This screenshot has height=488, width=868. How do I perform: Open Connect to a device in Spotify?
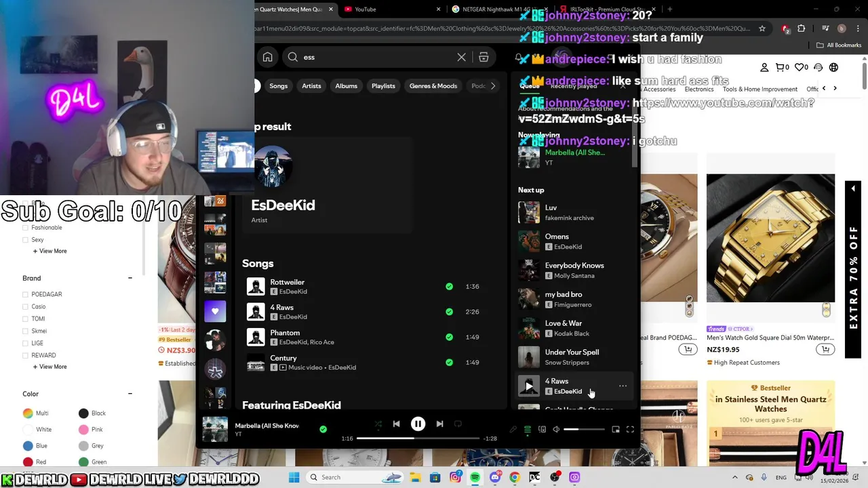(x=542, y=430)
